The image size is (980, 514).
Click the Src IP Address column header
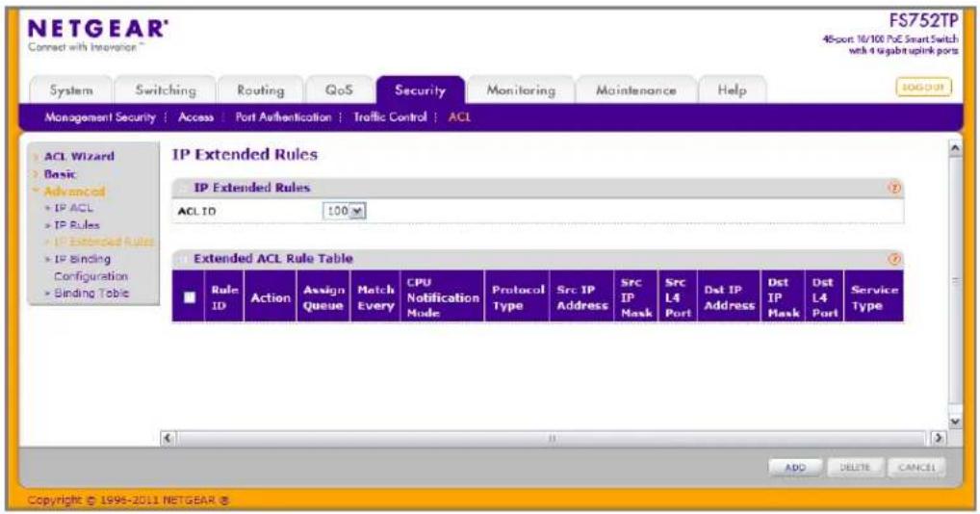[x=581, y=296]
